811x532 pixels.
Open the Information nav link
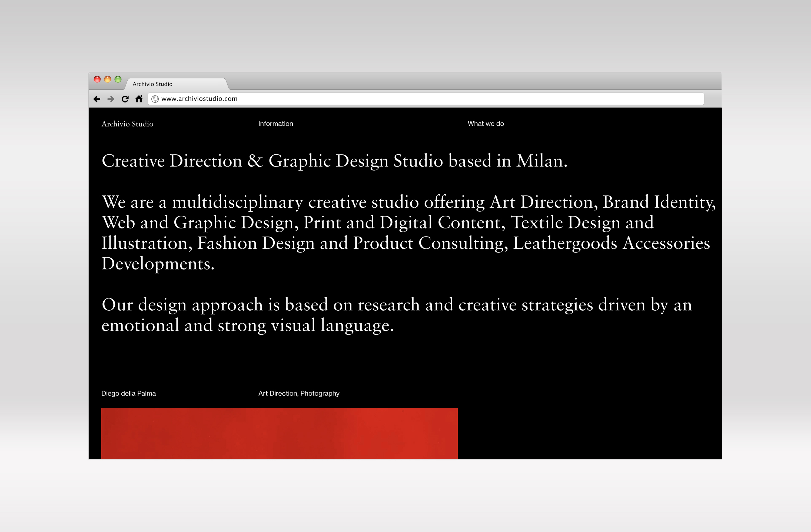tap(275, 124)
